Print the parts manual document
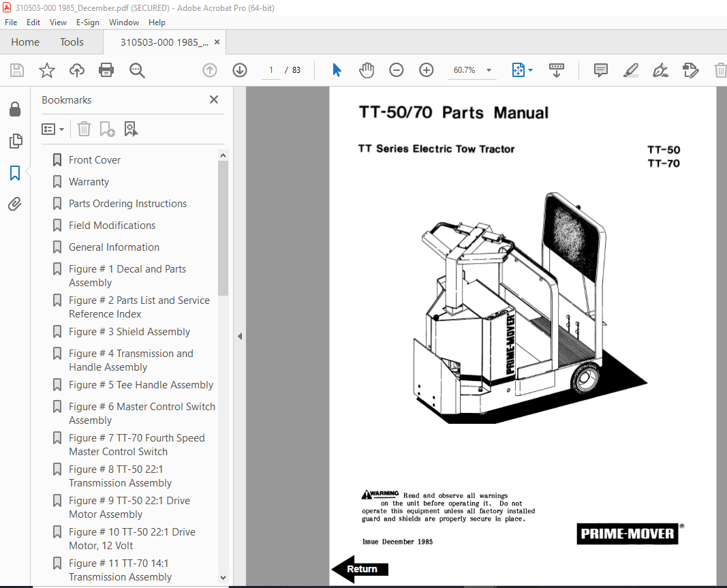 tap(106, 69)
